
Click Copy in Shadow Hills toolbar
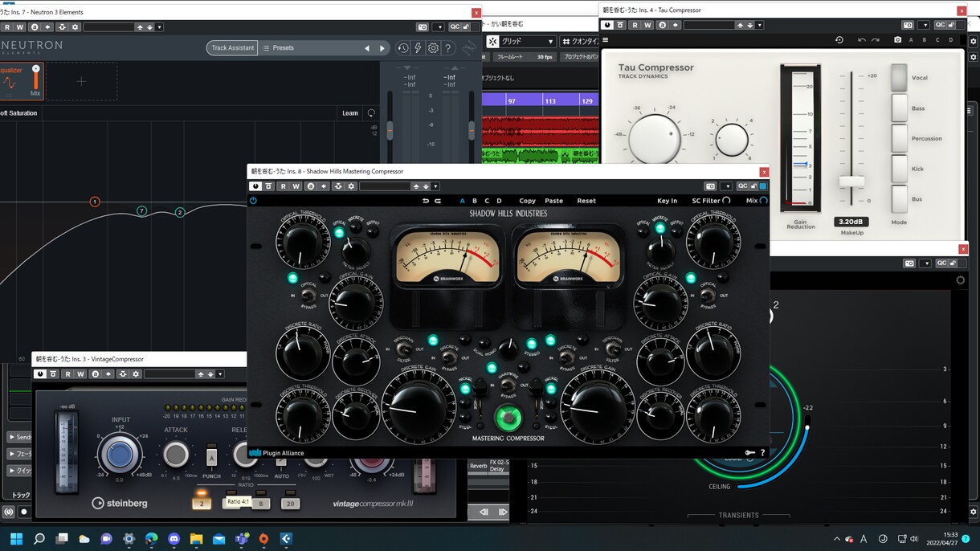(x=528, y=201)
